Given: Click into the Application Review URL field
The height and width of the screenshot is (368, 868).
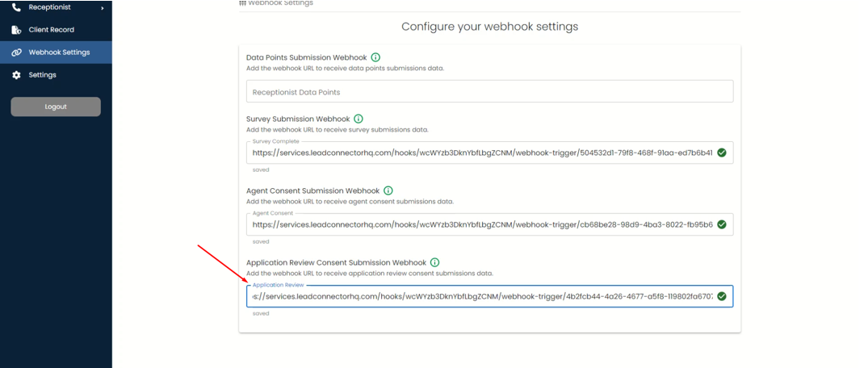Looking at the screenshot, I should click(x=490, y=297).
